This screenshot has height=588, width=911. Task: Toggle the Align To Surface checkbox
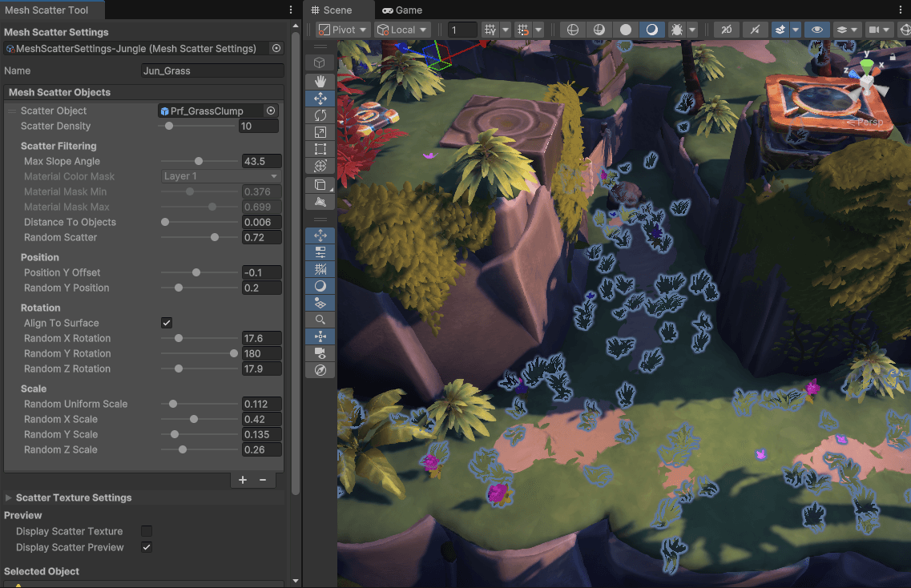pos(167,323)
